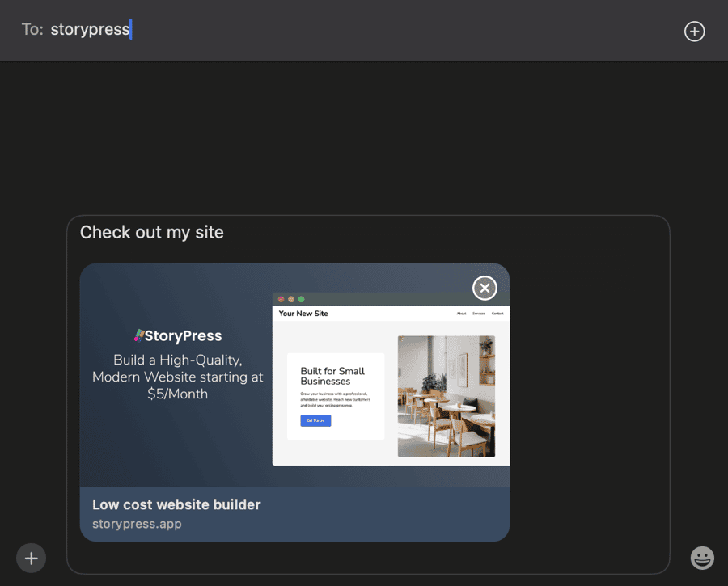The image size is (728, 586).
Task: Click the apps plus button near compose area
Action: 31,558
